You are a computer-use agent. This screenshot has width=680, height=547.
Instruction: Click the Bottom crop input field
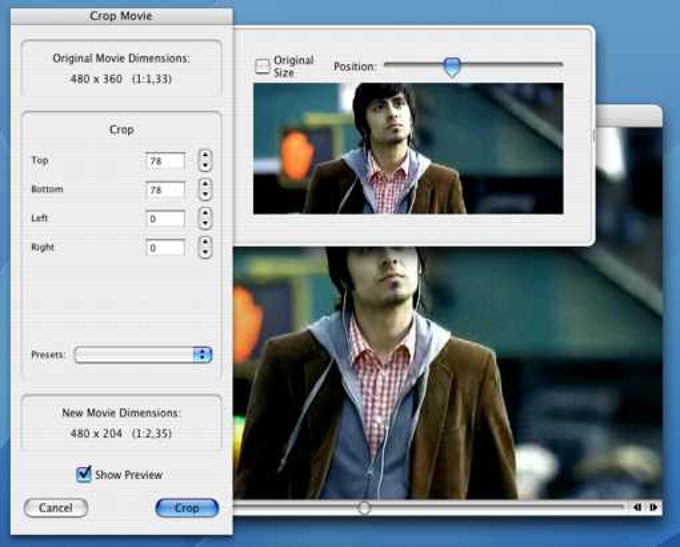click(x=165, y=190)
